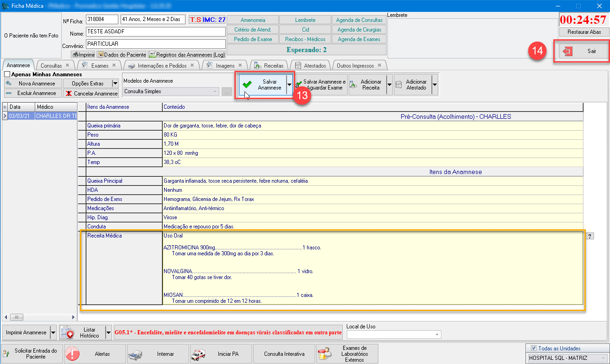Expand the Salvar Anamnese dropdown arrow

coord(289,84)
